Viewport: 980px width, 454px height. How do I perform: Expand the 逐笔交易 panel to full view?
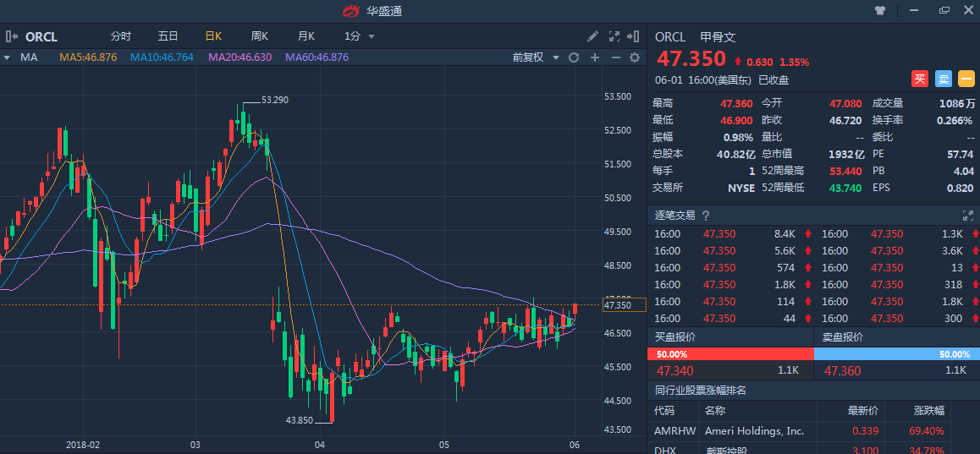click(x=968, y=216)
